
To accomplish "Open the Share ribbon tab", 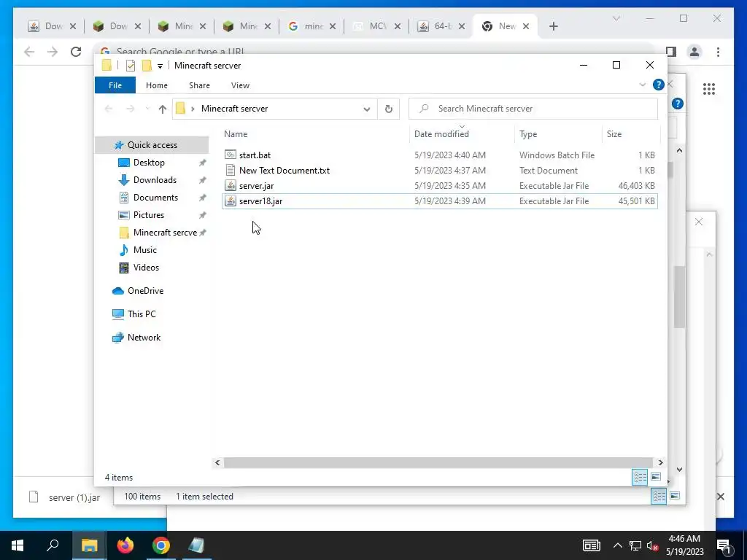I will click(199, 85).
